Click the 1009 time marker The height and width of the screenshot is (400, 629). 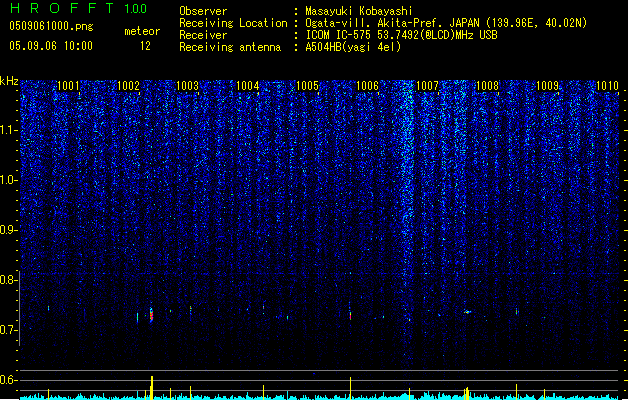tap(547, 85)
